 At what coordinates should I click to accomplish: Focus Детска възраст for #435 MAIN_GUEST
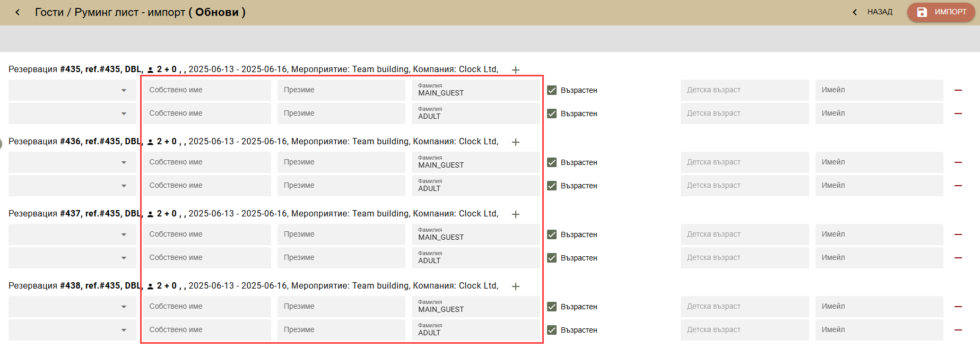point(745,90)
